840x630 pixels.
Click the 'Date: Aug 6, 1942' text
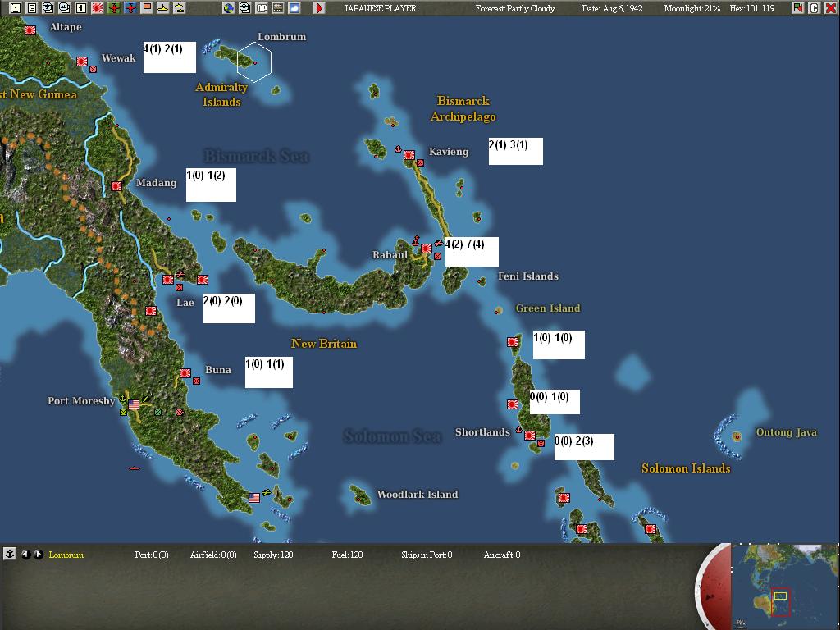[x=612, y=8]
